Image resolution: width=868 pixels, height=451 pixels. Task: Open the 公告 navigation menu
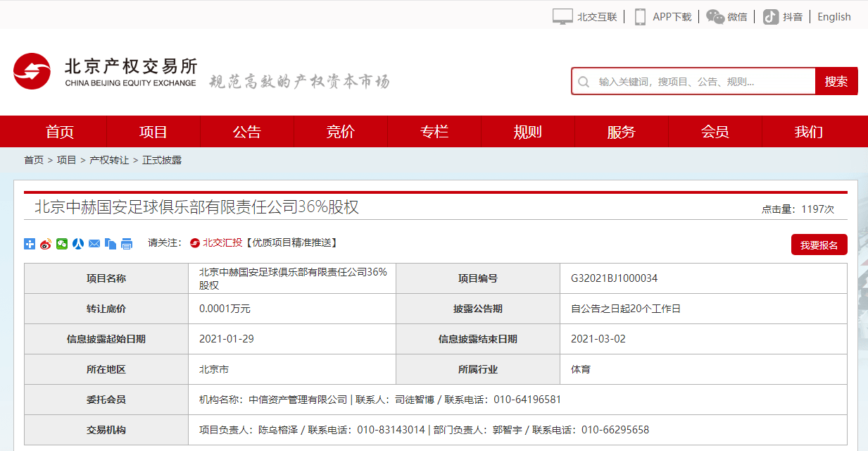pyautogui.click(x=247, y=132)
